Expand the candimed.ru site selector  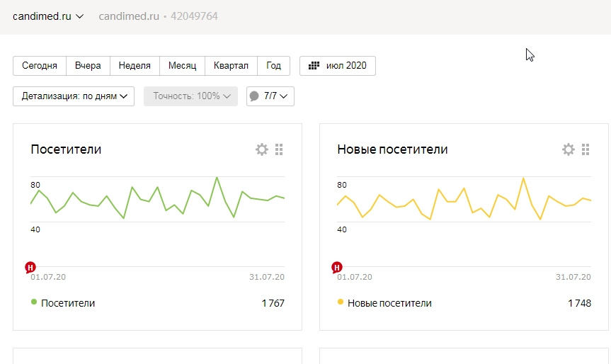click(x=48, y=16)
